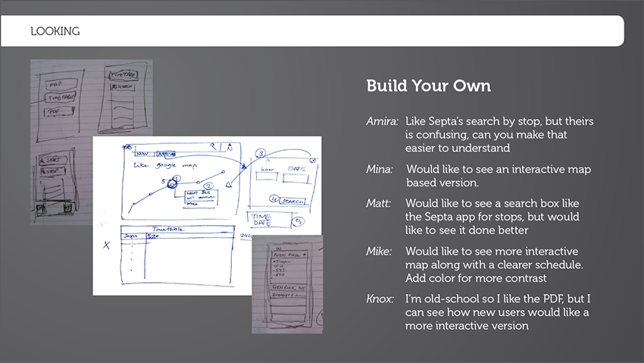Click the hand-drawn TIMETABLE box in sketch
Screen dimensions: 644x363
(x=60, y=98)
